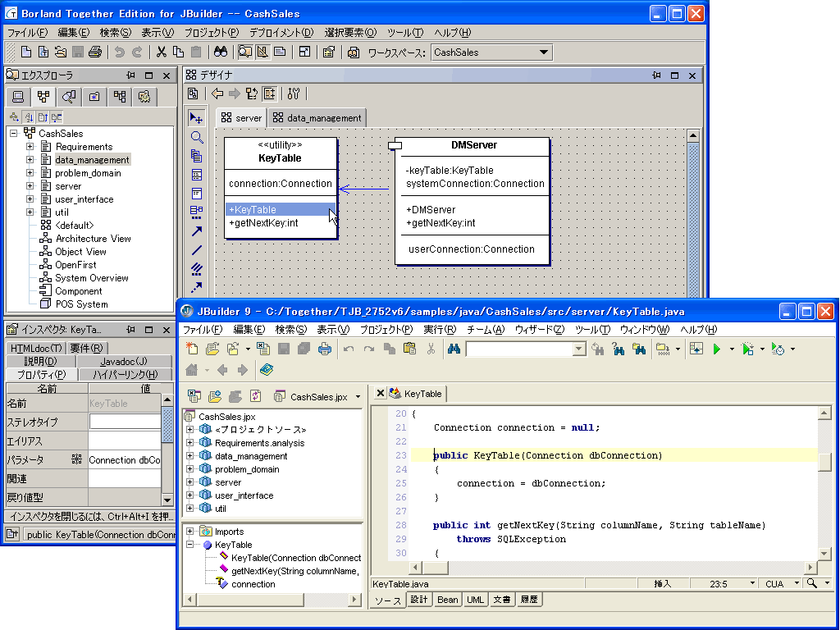Click the Redo arrow in Together toolbar
The width and height of the screenshot is (840, 630).
click(x=137, y=52)
